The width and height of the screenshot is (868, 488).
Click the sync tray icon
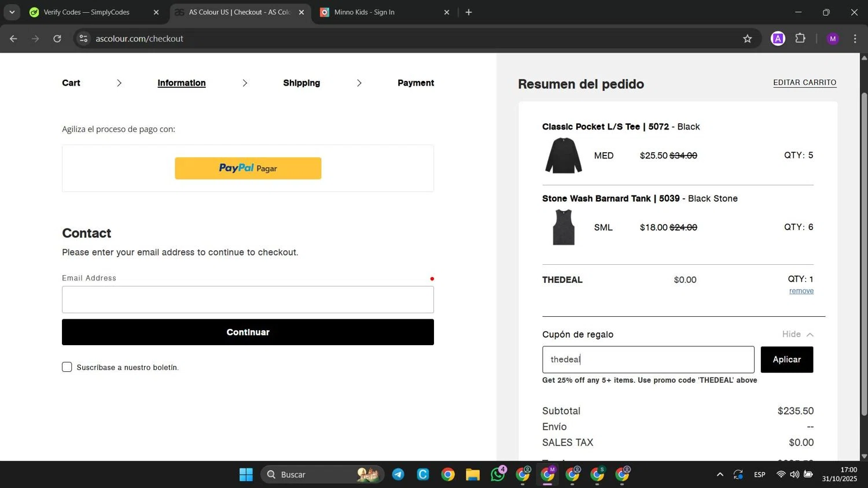pos(738,475)
